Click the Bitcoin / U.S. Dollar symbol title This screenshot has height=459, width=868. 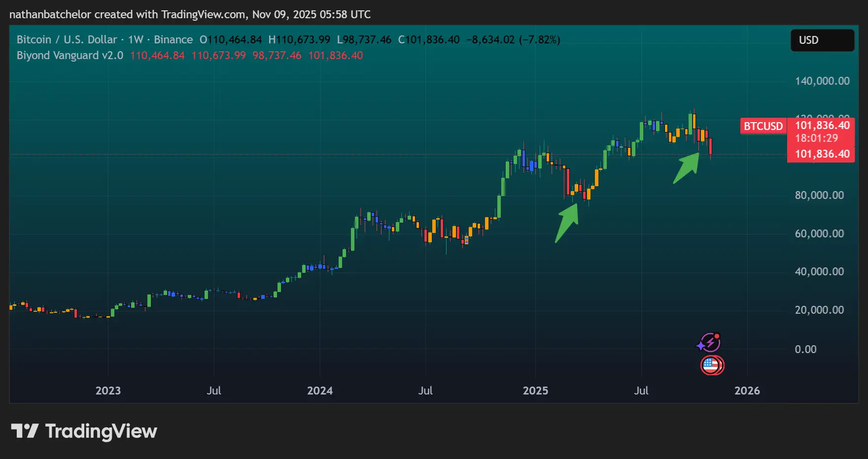click(67, 40)
